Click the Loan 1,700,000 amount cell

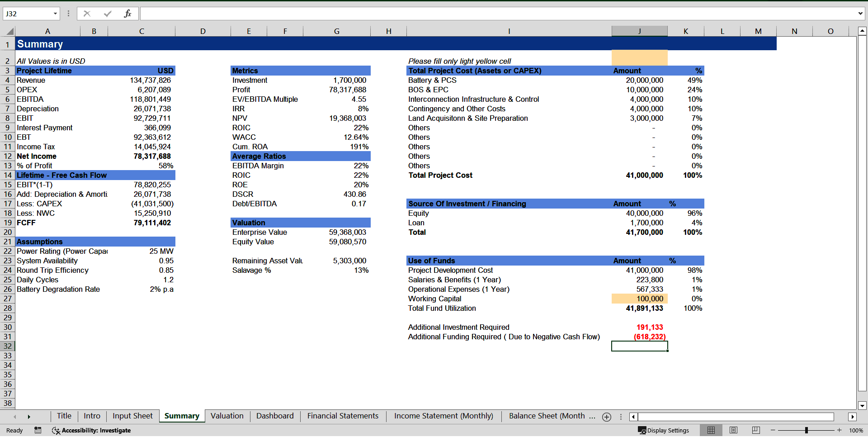pyautogui.click(x=639, y=223)
